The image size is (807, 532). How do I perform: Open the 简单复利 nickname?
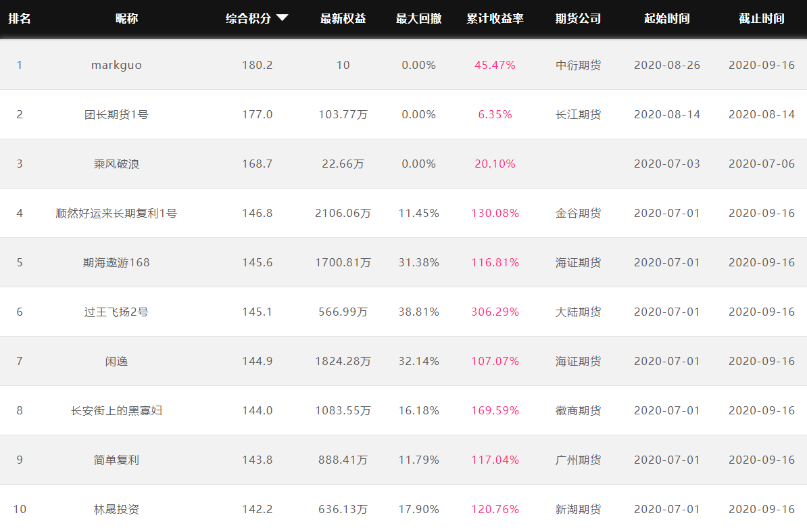pyautogui.click(x=116, y=460)
